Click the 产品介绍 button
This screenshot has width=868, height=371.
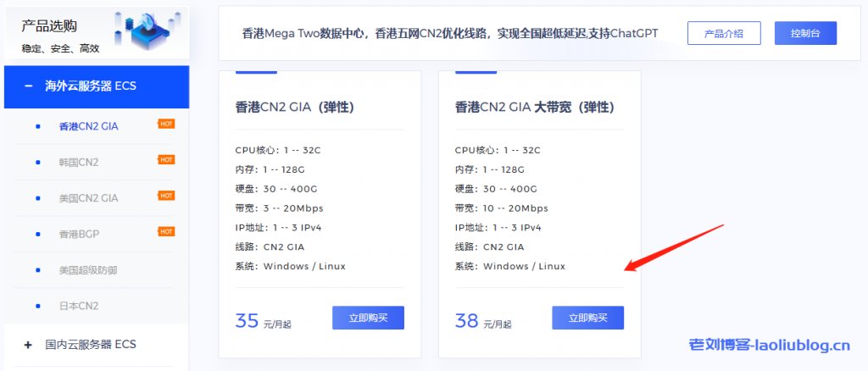coord(723,33)
